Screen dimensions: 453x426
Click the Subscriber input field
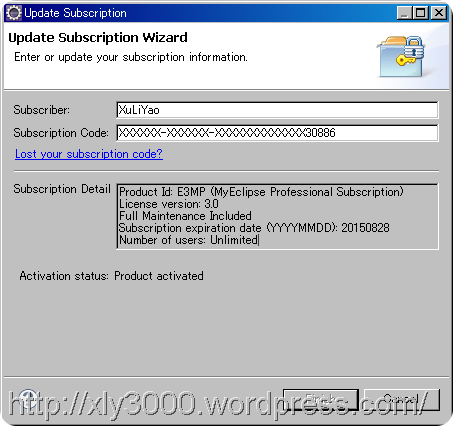[x=277, y=110]
